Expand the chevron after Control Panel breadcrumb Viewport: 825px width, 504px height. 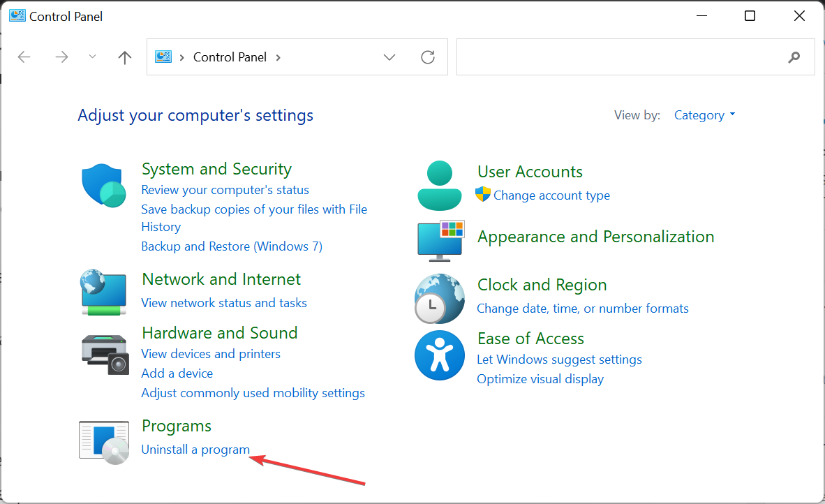pyautogui.click(x=278, y=57)
